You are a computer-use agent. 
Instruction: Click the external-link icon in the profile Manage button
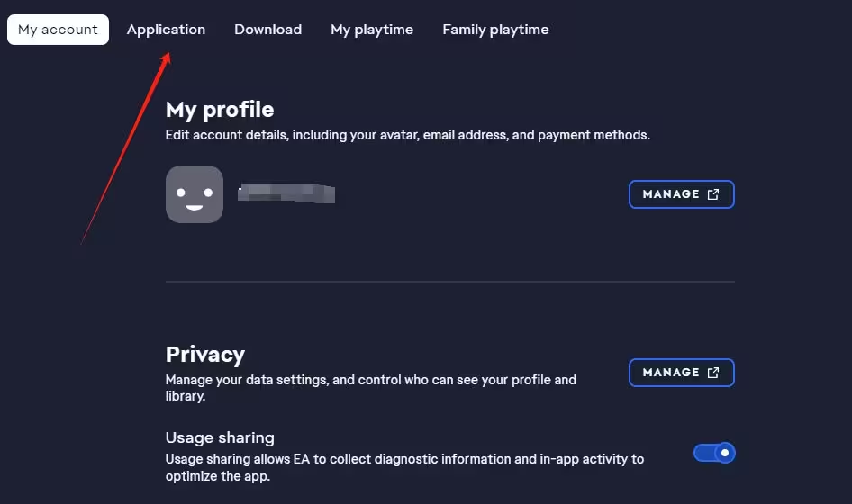(713, 194)
